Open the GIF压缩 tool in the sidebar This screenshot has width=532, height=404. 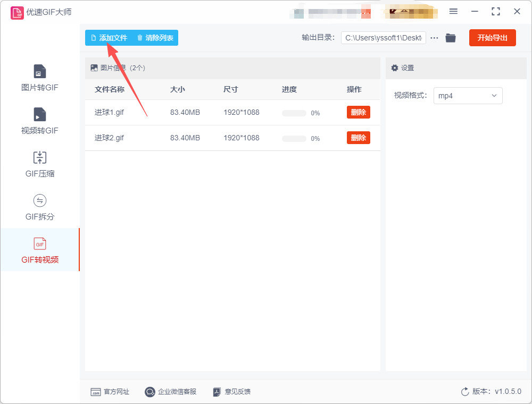40,164
